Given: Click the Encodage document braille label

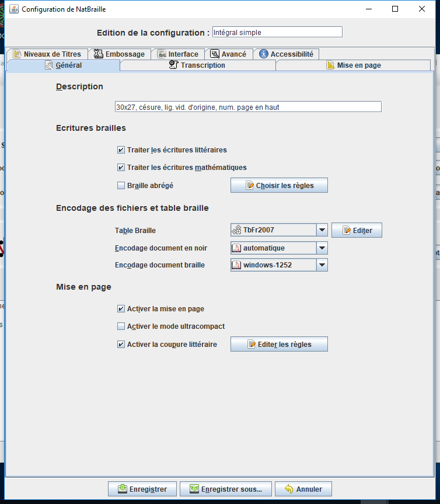Looking at the screenshot, I should point(160,265).
